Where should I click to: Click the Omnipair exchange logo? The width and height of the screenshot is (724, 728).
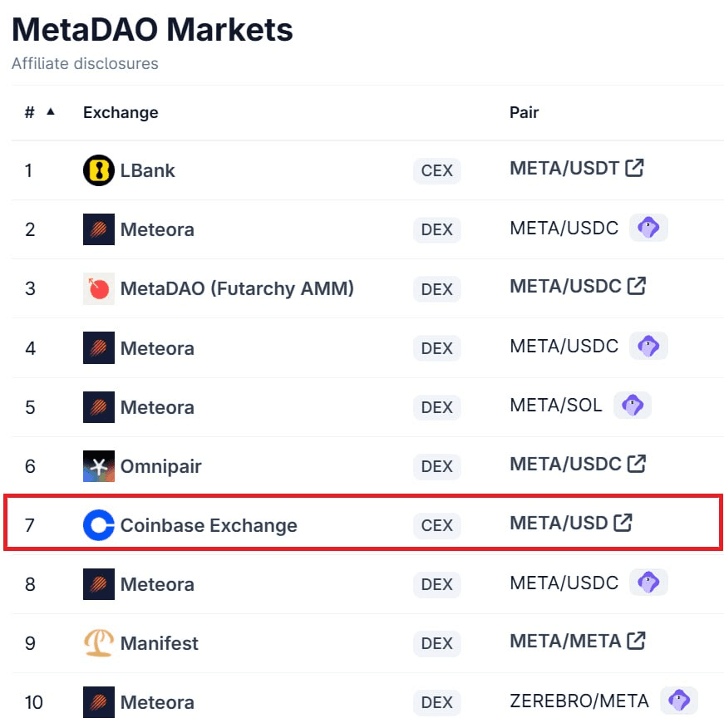click(x=98, y=466)
